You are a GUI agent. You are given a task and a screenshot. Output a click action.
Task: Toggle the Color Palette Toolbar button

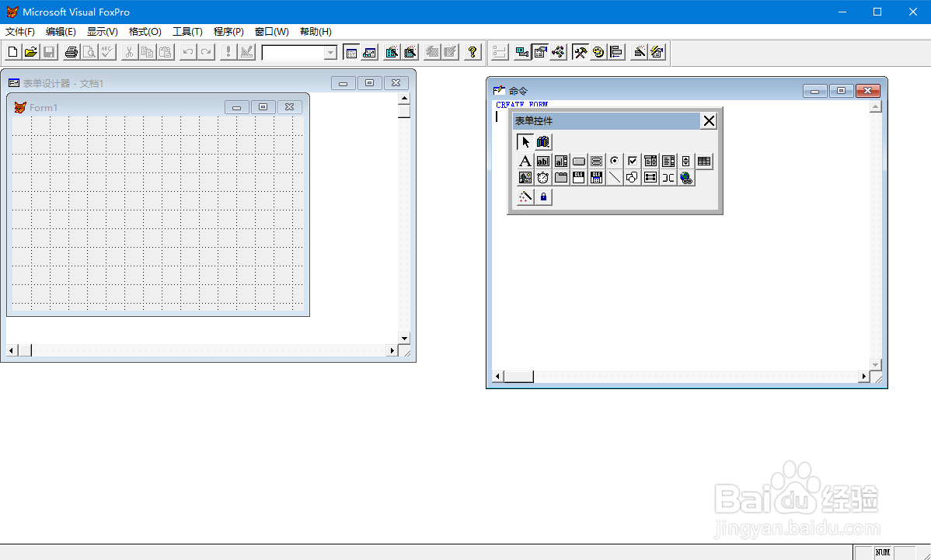[x=598, y=52]
